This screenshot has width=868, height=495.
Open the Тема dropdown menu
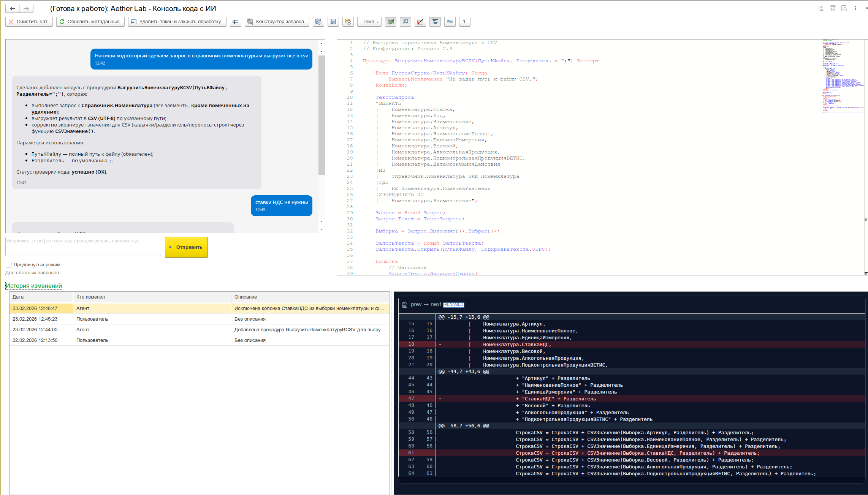(369, 22)
